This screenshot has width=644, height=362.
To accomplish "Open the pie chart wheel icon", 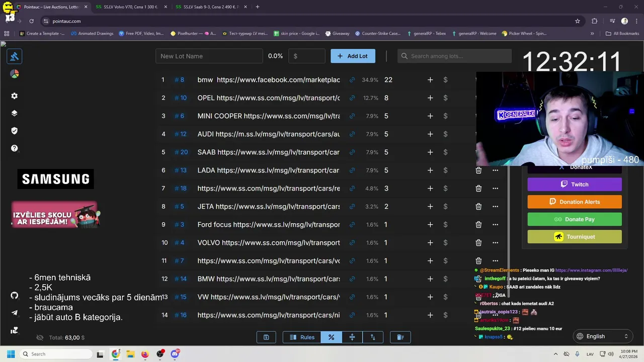I will coord(14,74).
